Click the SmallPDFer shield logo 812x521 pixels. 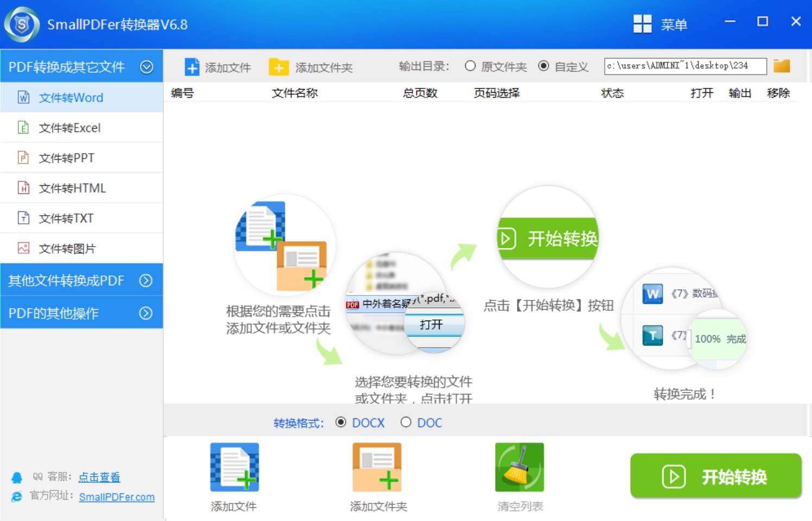(x=22, y=24)
